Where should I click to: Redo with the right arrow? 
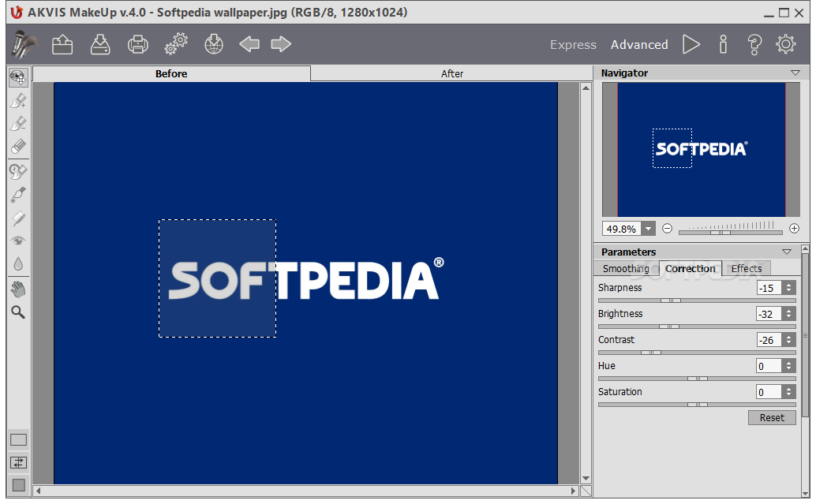coord(281,44)
